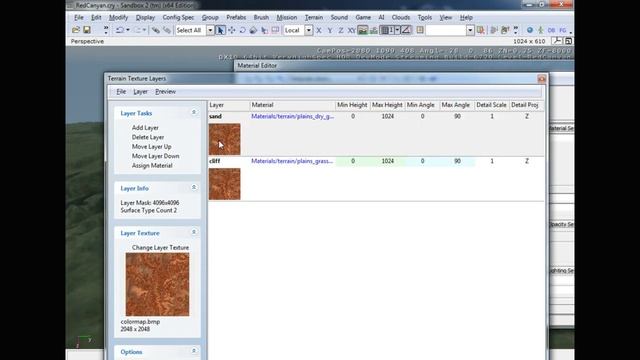Lock movement to the X axis

(319, 31)
